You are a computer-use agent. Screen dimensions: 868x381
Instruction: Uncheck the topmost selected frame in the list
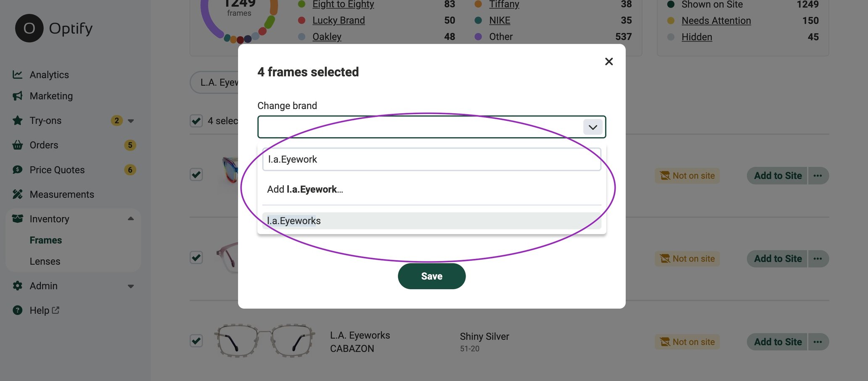pyautogui.click(x=196, y=174)
